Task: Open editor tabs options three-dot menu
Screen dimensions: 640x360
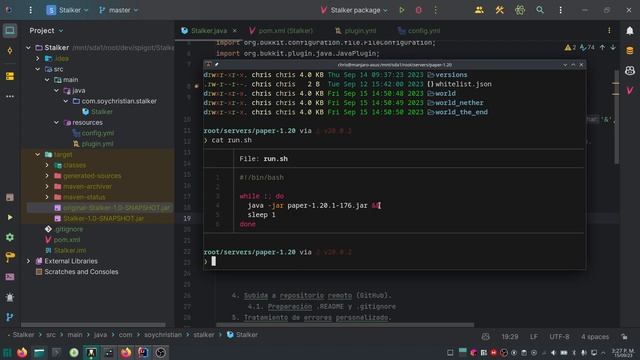Action: tap(609, 31)
